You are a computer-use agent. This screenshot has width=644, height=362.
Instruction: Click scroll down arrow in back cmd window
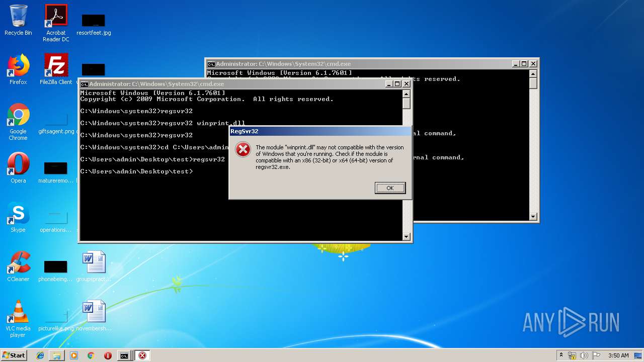(x=533, y=217)
